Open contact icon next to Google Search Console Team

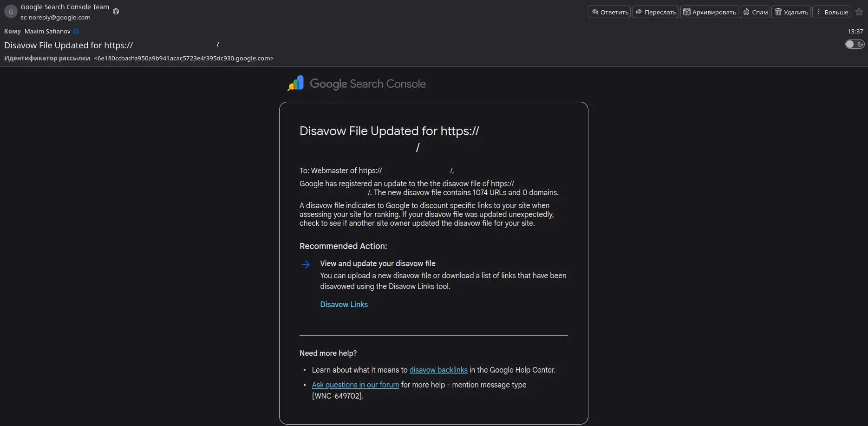tap(116, 12)
